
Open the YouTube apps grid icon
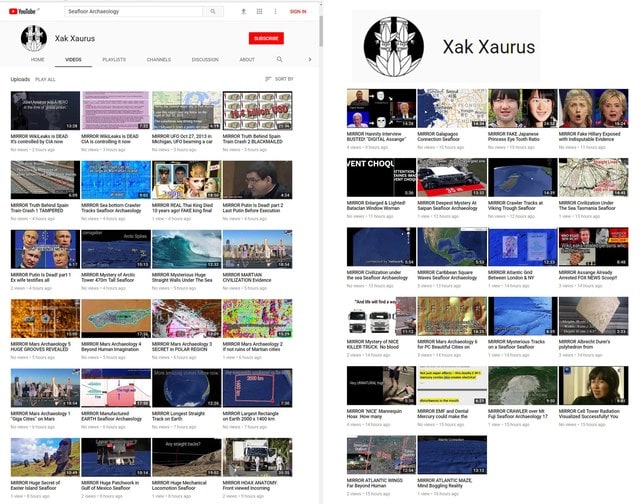point(259,11)
